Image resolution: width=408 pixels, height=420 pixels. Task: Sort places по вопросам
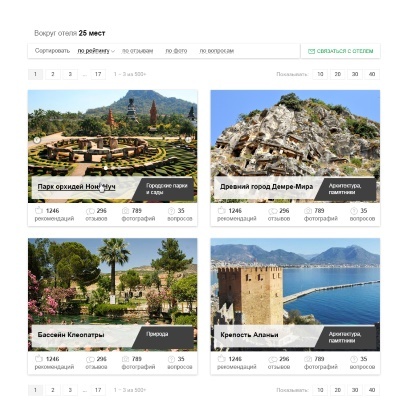[x=216, y=51]
